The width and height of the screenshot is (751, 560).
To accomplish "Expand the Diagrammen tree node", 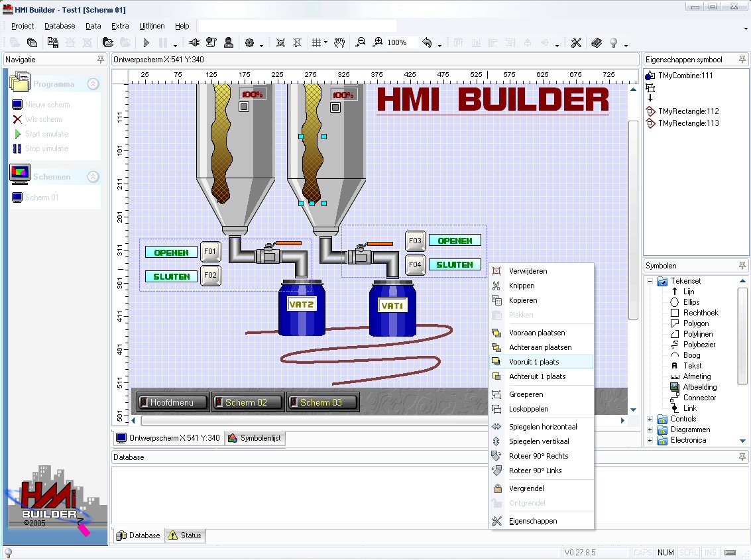I will (650, 429).
